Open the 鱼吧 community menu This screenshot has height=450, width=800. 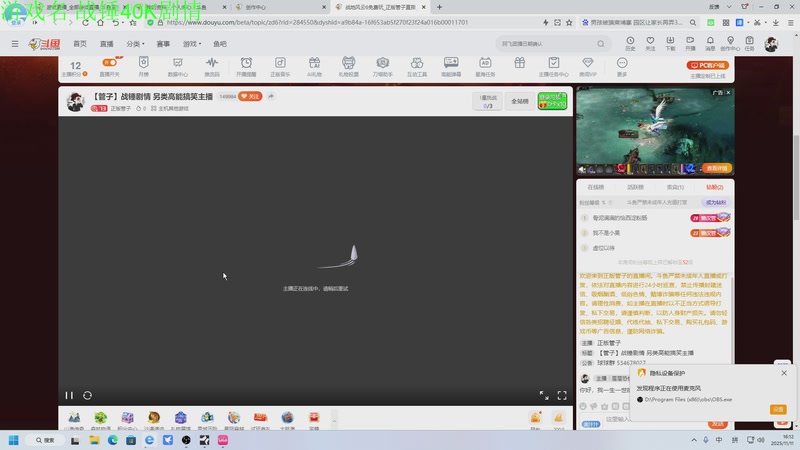pos(220,44)
